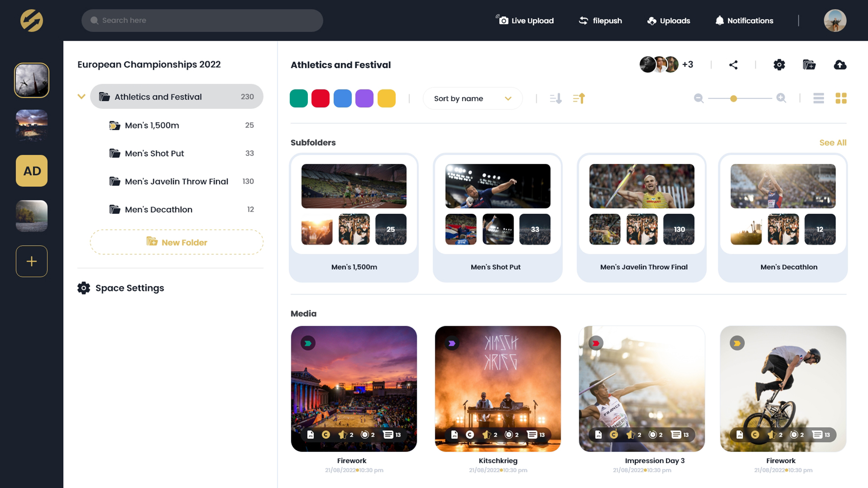Click the See All subfolders link
Image resolution: width=868 pixels, height=488 pixels.
[832, 143]
